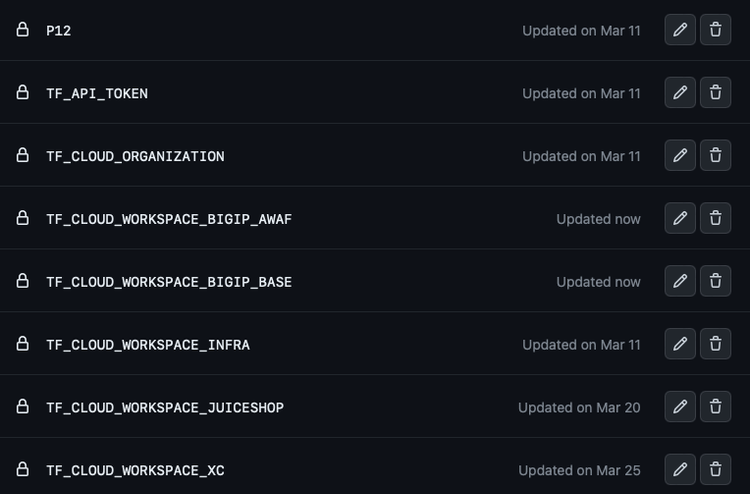Screen dimensions: 750x494
Task: Edit the TF_CLOUD_WORKSPACE_XC secret
Action: click(x=680, y=469)
